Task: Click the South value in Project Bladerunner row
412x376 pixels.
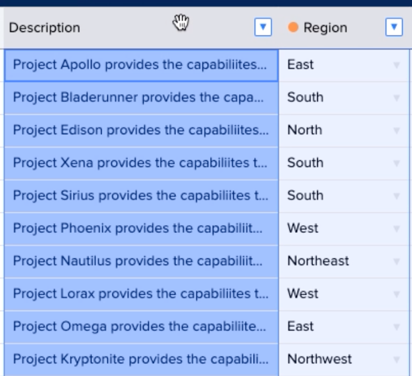Action: 305,97
